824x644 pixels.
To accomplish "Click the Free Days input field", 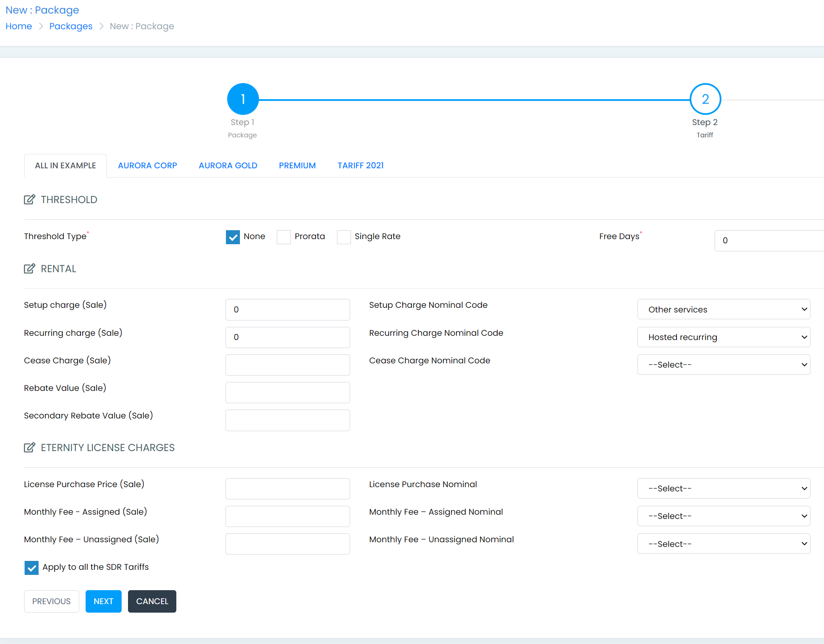I will [x=769, y=240].
